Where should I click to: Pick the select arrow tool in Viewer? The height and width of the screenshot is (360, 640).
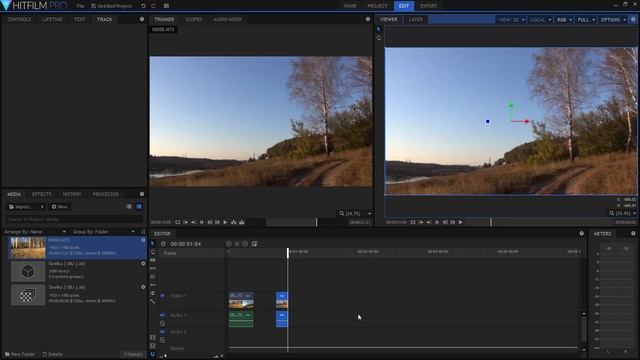[378, 29]
